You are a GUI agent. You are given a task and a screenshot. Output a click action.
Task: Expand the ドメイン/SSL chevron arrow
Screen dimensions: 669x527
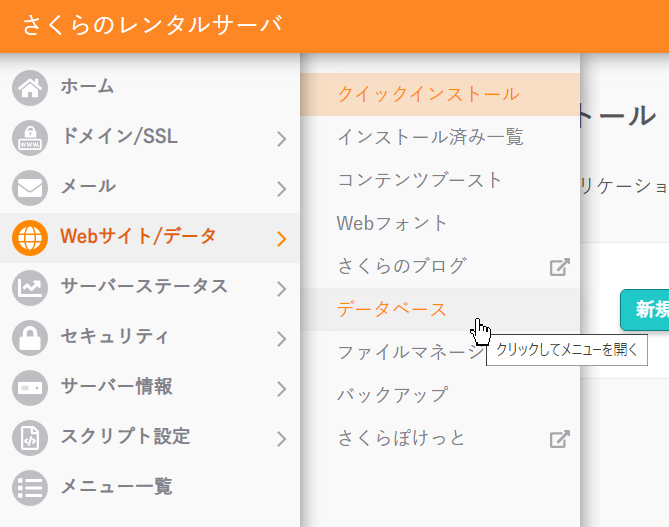281,139
